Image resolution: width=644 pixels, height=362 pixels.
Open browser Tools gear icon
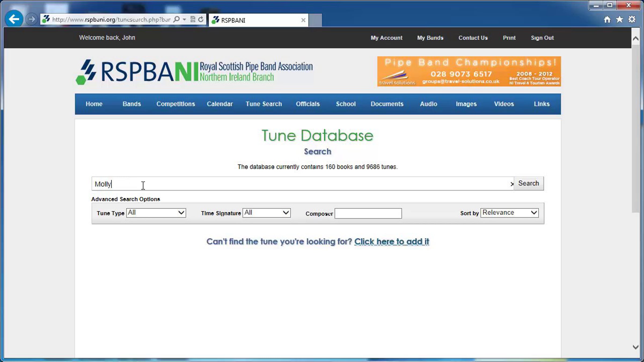click(x=632, y=19)
